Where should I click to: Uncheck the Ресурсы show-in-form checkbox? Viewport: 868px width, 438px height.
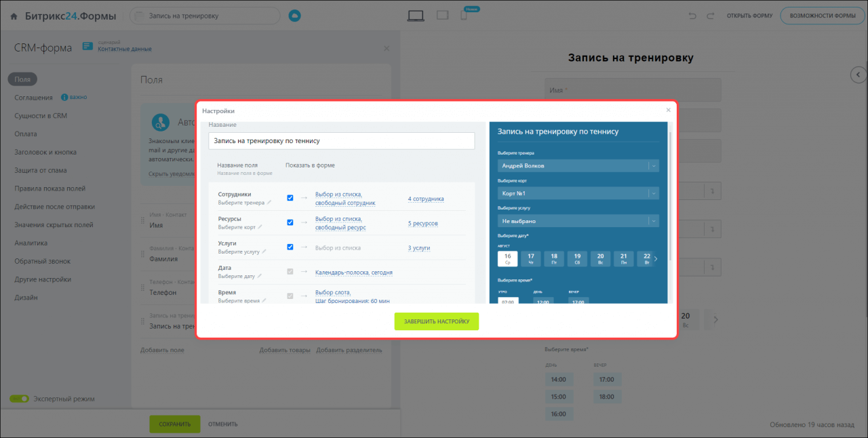click(290, 222)
